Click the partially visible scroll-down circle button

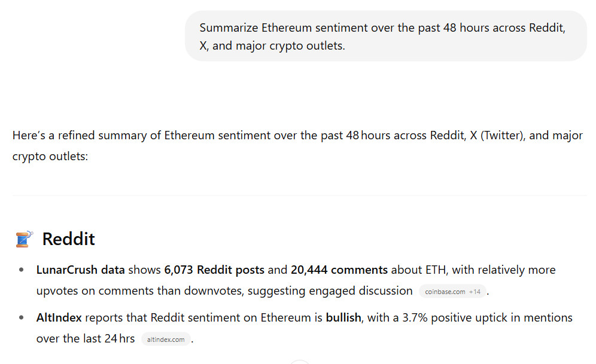(300, 362)
